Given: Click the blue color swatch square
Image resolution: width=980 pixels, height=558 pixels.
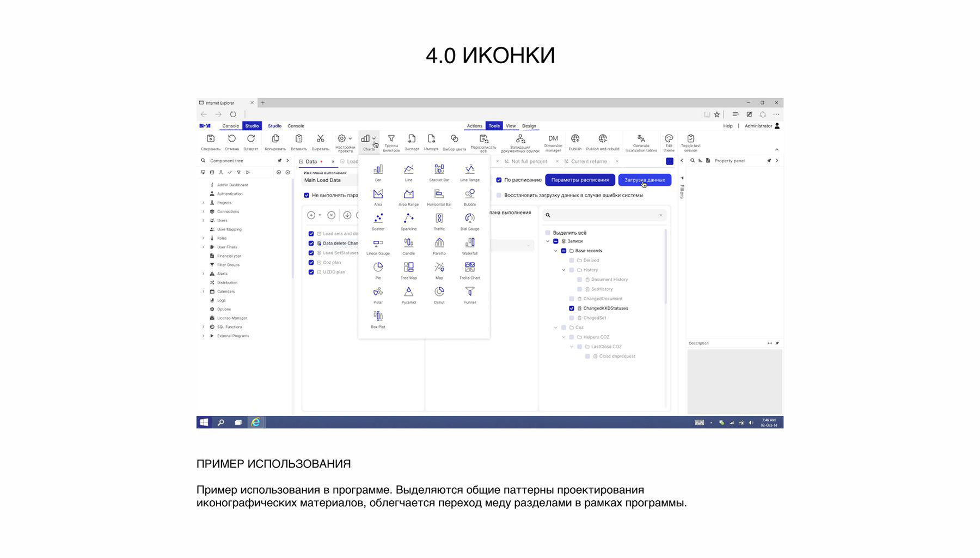Looking at the screenshot, I should [x=669, y=161].
